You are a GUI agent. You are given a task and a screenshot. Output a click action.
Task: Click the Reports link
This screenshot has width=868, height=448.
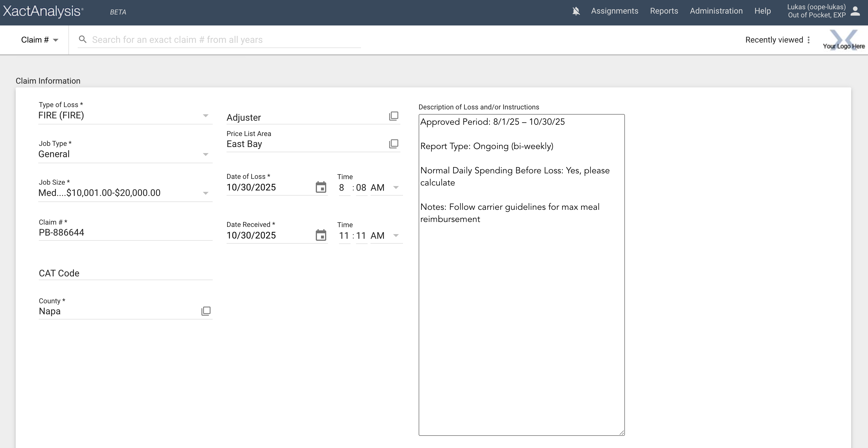click(x=664, y=11)
